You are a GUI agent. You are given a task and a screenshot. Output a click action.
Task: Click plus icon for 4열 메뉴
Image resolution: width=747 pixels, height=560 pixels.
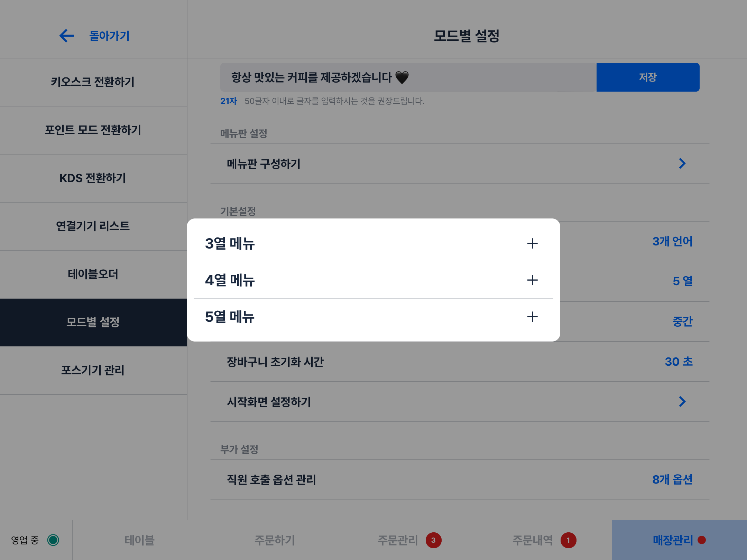coord(532,280)
